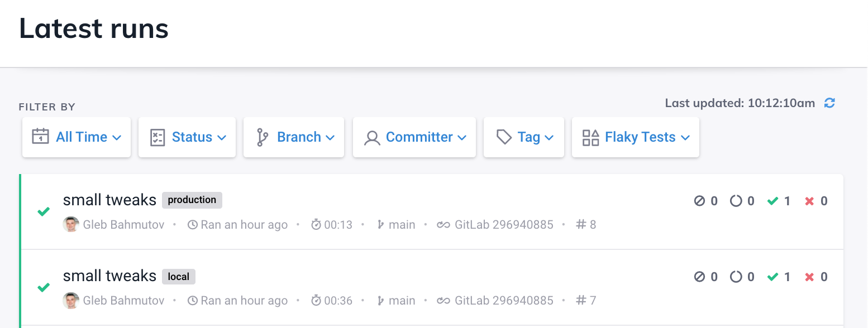Image resolution: width=868 pixels, height=328 pixels.
Task: Click the green passed checkmark of production run
Action: pyautogui.click(x=773, y=201)
